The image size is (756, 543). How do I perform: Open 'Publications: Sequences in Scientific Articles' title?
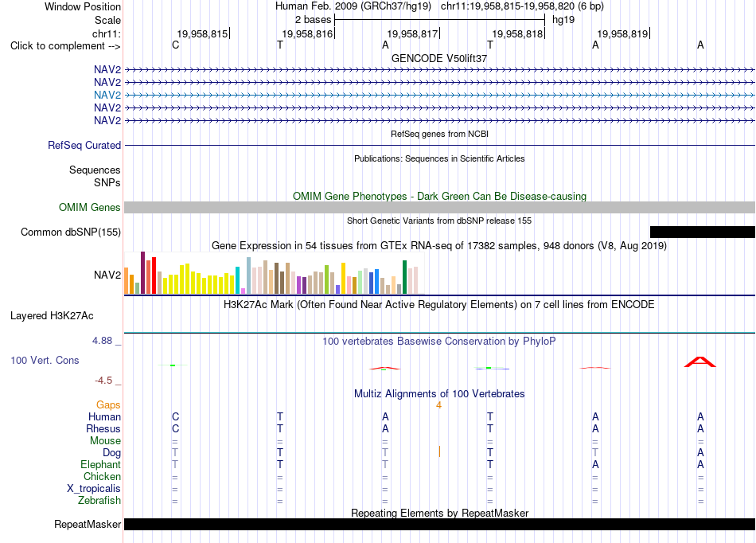439,158
